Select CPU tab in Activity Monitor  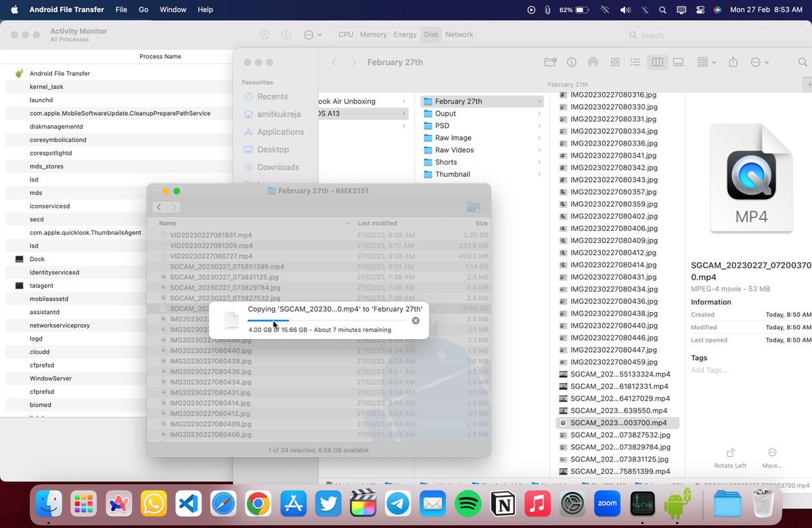[346, 35]
